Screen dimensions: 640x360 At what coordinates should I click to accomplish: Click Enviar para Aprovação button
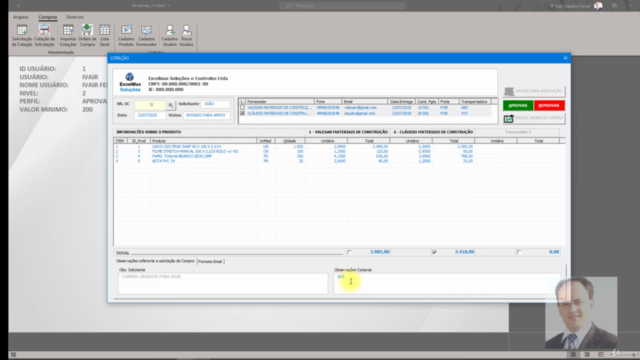click(x=534, y=91)
